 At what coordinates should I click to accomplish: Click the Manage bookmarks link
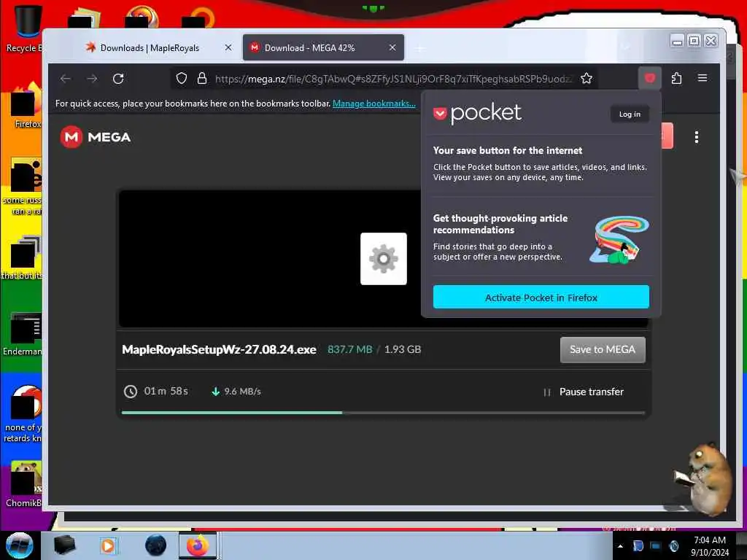[x=374, y=104]
